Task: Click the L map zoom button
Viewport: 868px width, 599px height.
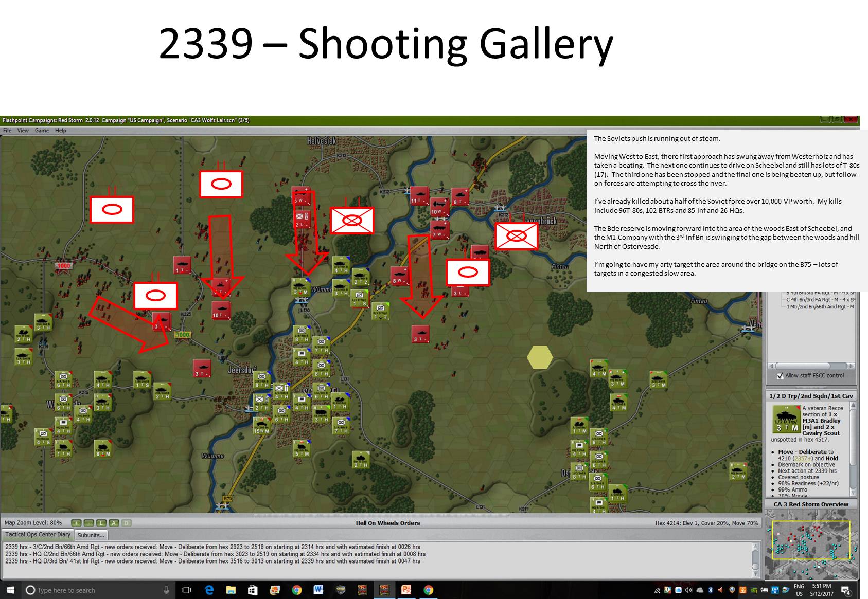Action: 101,523
